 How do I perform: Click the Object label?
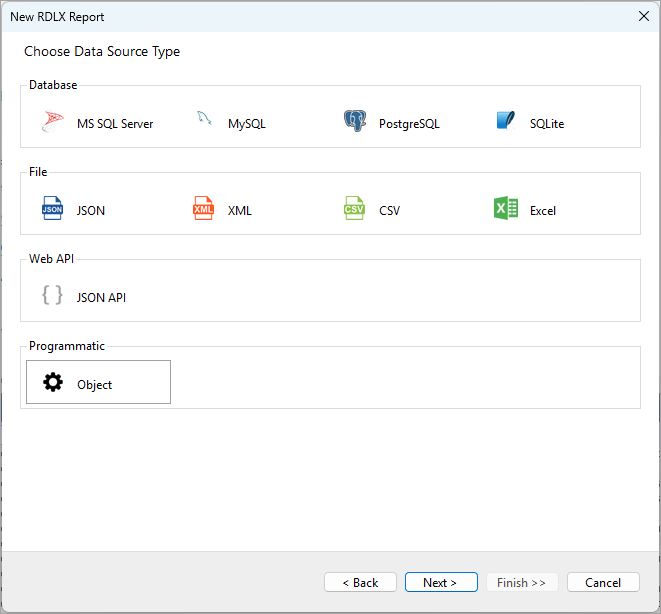pos(94,385)
